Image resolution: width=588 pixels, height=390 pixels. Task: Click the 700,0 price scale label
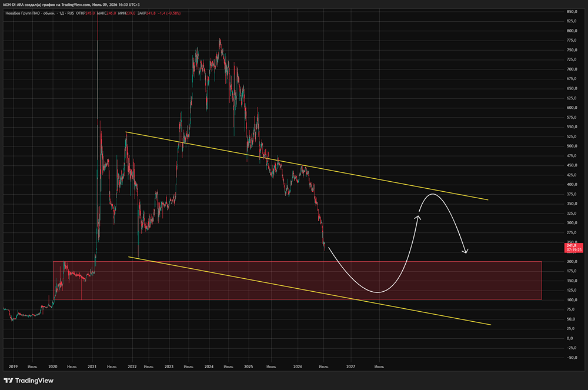tap(572, 69)
